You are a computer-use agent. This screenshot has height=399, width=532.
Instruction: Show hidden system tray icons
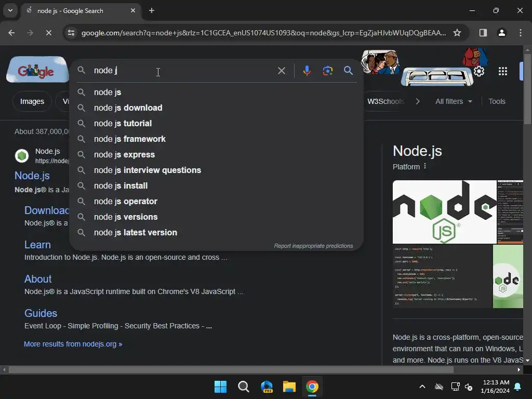[x=422, y=387]
